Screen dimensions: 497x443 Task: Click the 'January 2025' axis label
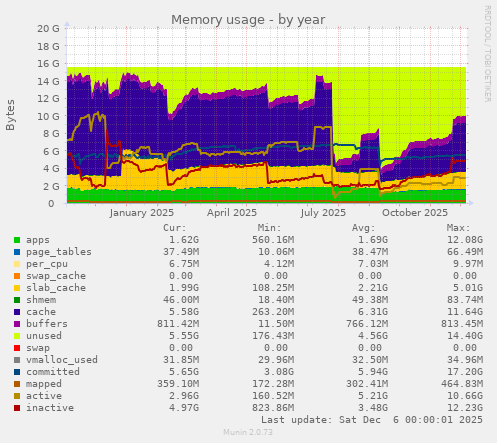pyautogui.click(x=142, y=213)
